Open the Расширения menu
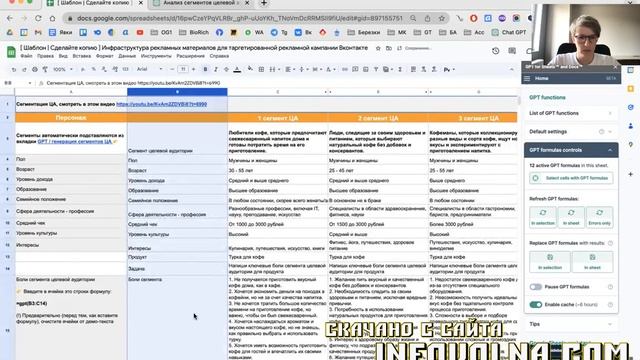Screen dimensions: 640x360 [x=191, y=56]
